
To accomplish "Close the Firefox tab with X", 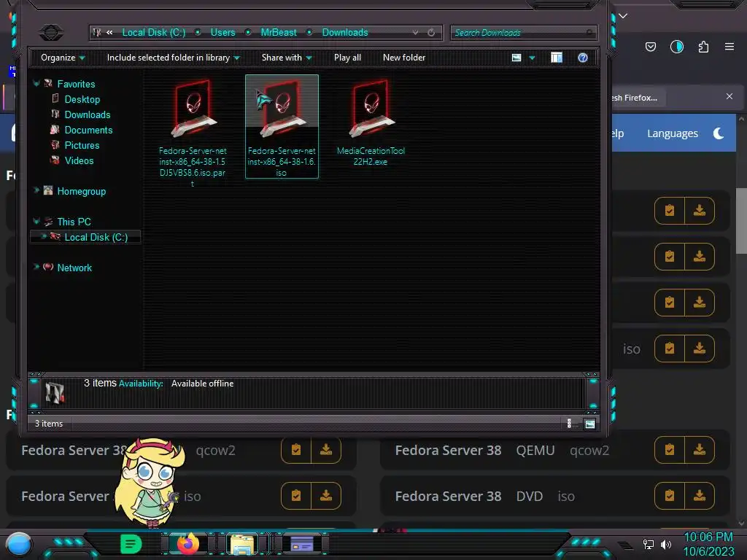I will [729, 97].
